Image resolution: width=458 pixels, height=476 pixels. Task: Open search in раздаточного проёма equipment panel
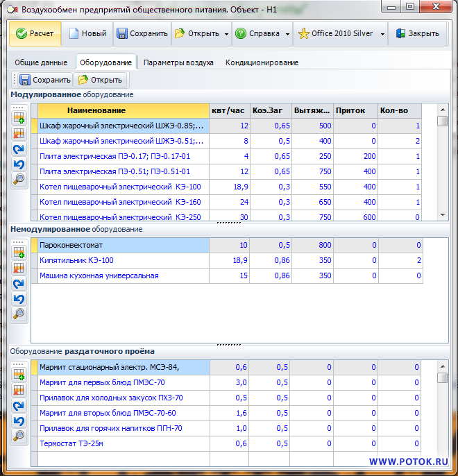tap(19, 435)
